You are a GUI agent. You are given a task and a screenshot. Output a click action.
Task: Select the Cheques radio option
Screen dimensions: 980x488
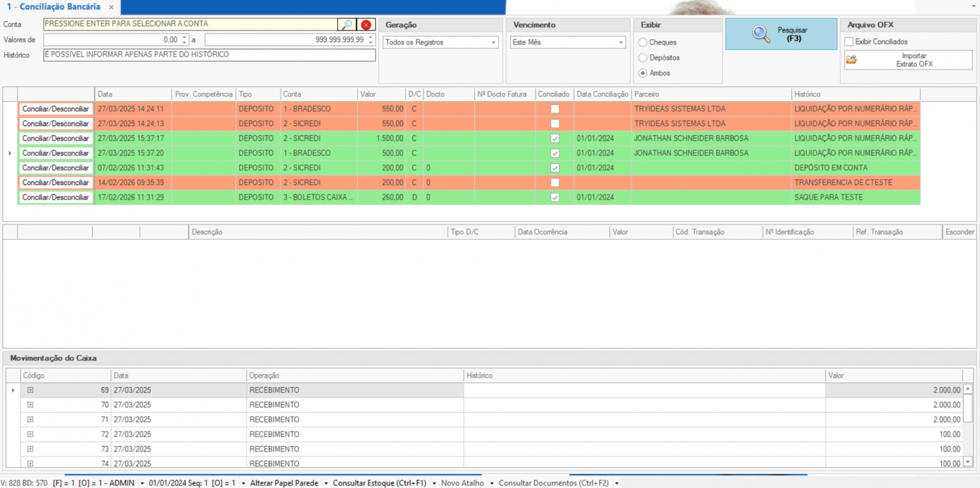643,43
